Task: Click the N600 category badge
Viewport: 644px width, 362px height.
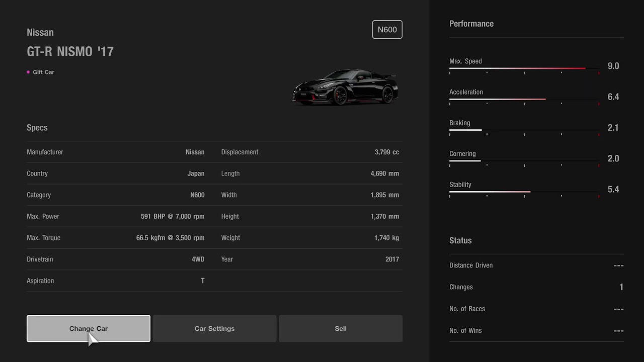Action: (387, 30)
